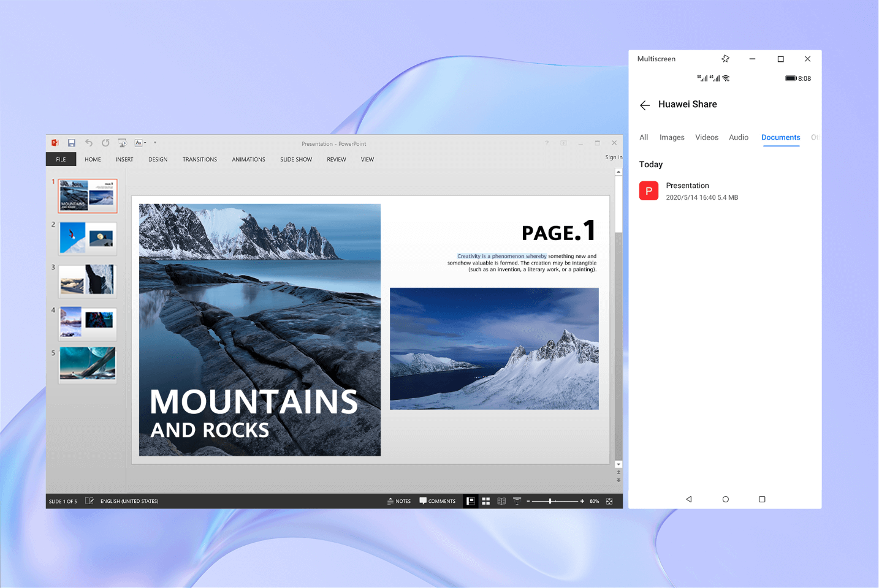Toggle Normal view in status bar
Viewport: 879px width, 588px height.
tap(471, 501)
